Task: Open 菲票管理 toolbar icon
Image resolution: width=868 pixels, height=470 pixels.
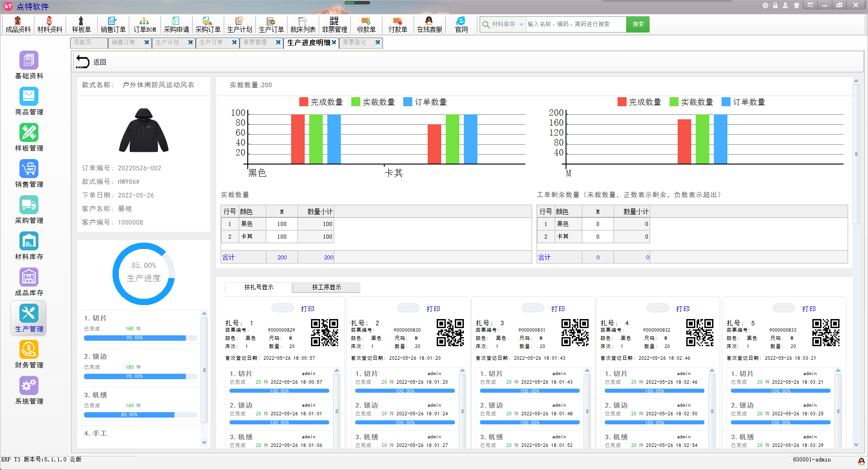Action: [x=335, y=24]
